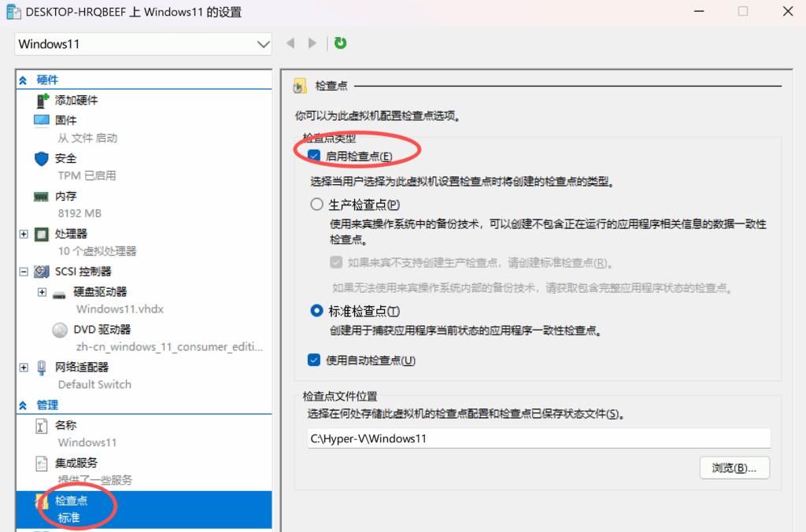Click the forward navigation arrow icon
This screenshot has height=532, width=806.
point(312,43)
